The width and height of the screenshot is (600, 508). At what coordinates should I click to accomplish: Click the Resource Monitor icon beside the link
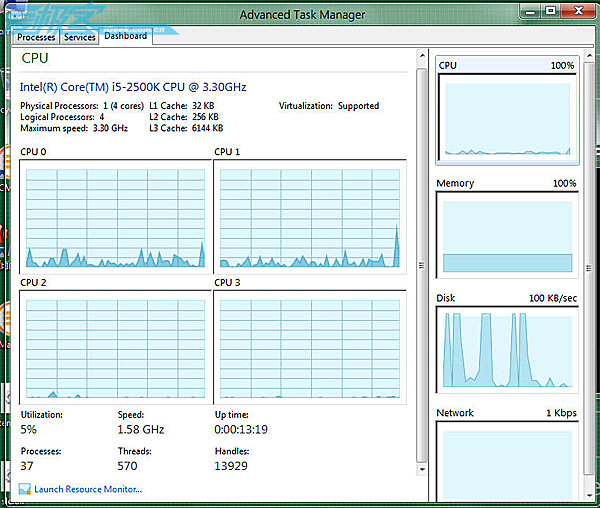point(25,489)
